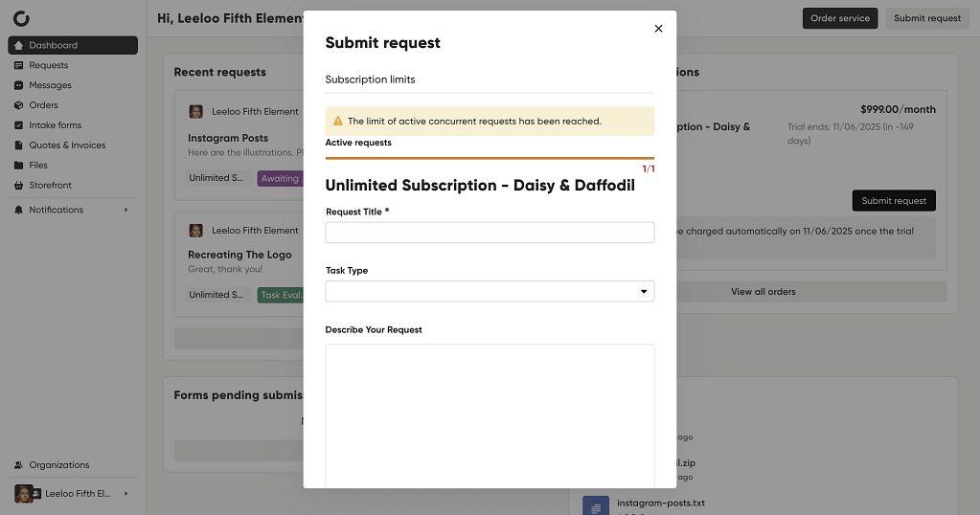Click the Intake forms checkmark icon
Screen dimensions: 980x515
[x=19, y=124]
